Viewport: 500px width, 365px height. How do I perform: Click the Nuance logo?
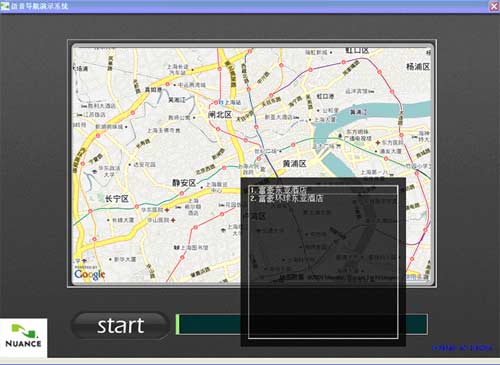(23, 337)
